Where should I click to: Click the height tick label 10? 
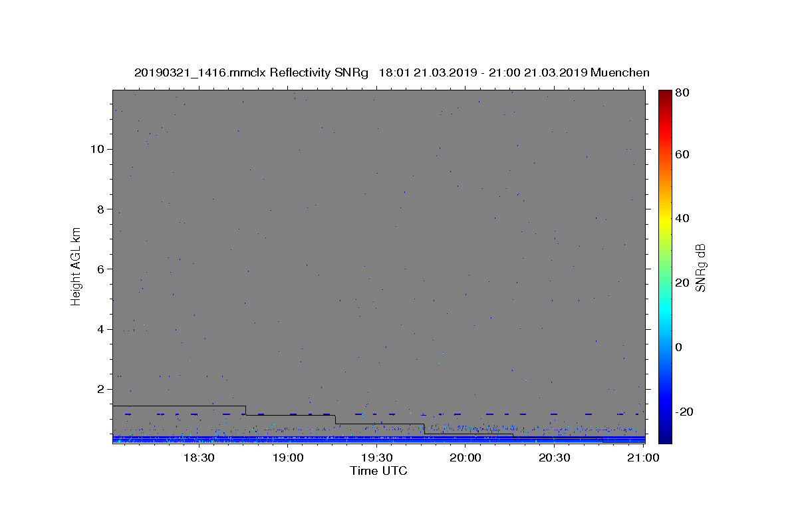98,149
